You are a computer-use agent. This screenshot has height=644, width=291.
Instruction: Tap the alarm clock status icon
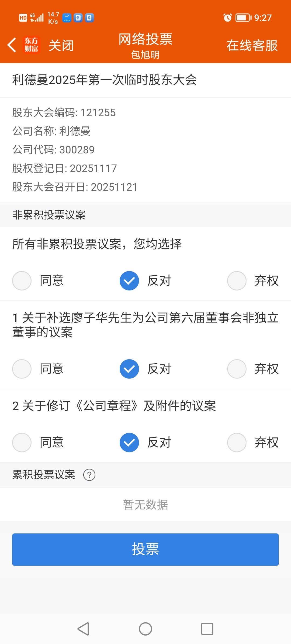click(227, 18)
